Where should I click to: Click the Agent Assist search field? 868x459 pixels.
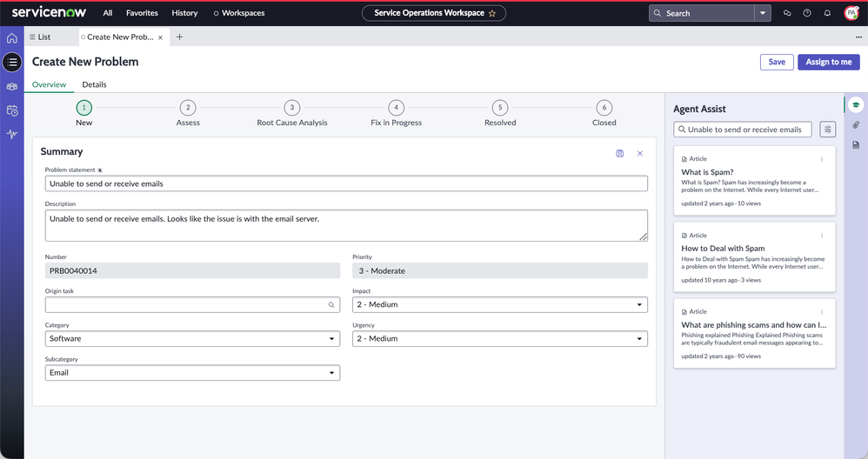click(743, 130)
